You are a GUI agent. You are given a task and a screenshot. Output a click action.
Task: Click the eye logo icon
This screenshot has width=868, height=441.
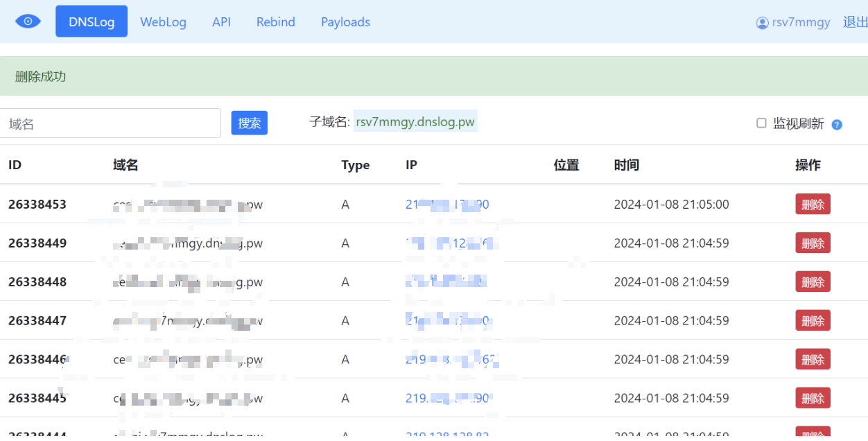[x=28, y=21]
